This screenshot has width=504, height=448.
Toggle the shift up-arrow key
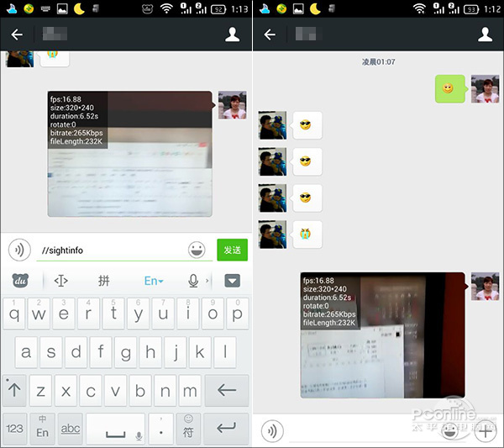(x=14, y=390)
